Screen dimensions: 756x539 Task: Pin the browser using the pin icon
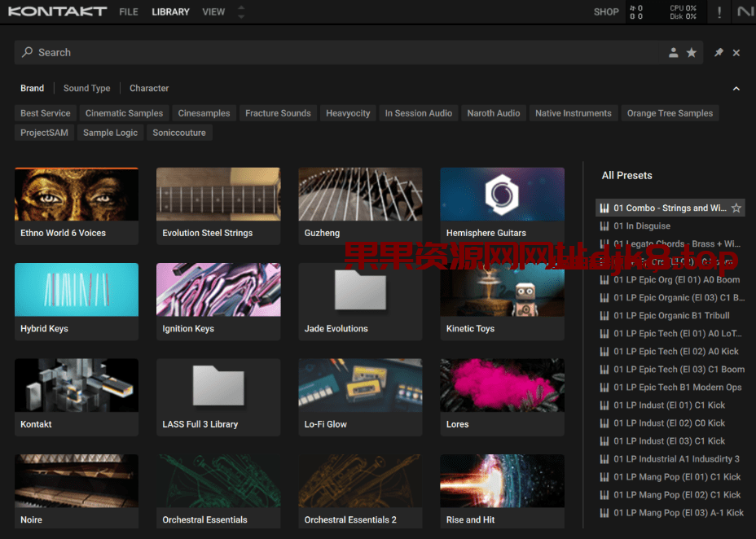(719, 52)
